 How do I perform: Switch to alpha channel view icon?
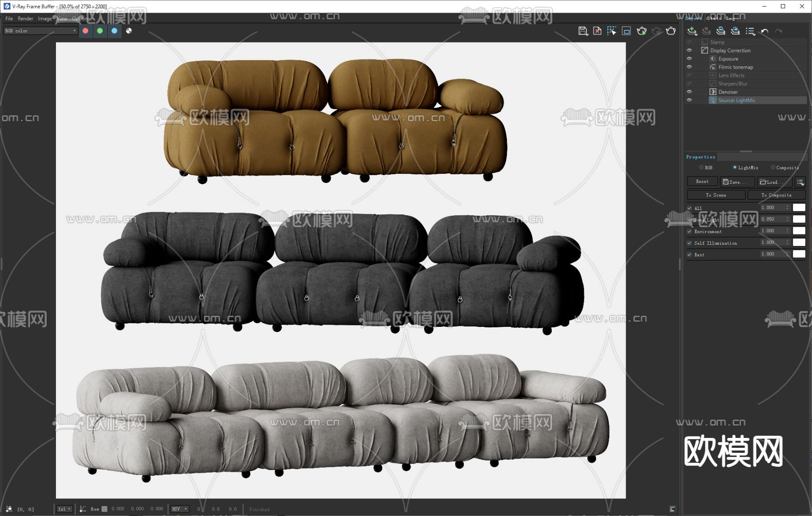coord(129,31)
